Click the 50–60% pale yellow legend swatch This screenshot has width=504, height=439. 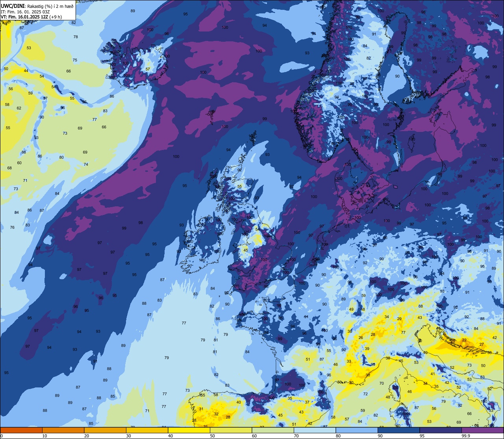click(x=231, y=430)
